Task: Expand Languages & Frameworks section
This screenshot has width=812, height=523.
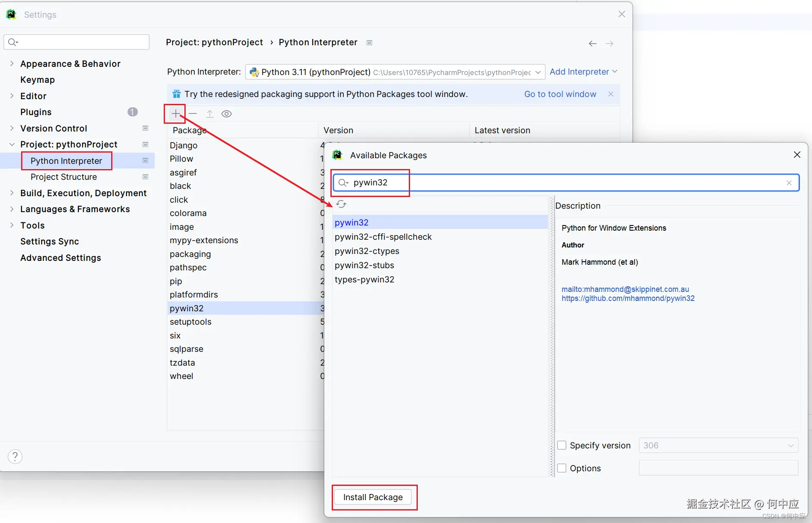Action: click(12, 209)
